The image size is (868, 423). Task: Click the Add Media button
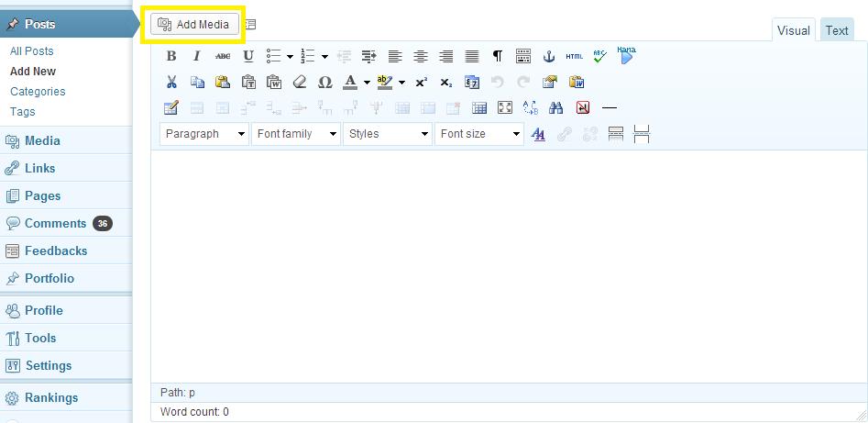pyautogui.click(x=194, y=25)
